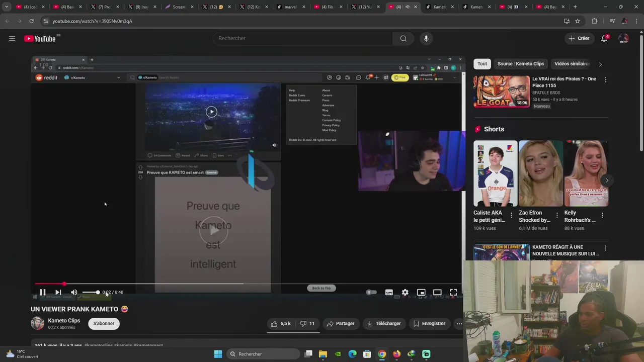This screenshot has width=644, height=362.
Task: Pause the video
Action: (x=43, y=292)
